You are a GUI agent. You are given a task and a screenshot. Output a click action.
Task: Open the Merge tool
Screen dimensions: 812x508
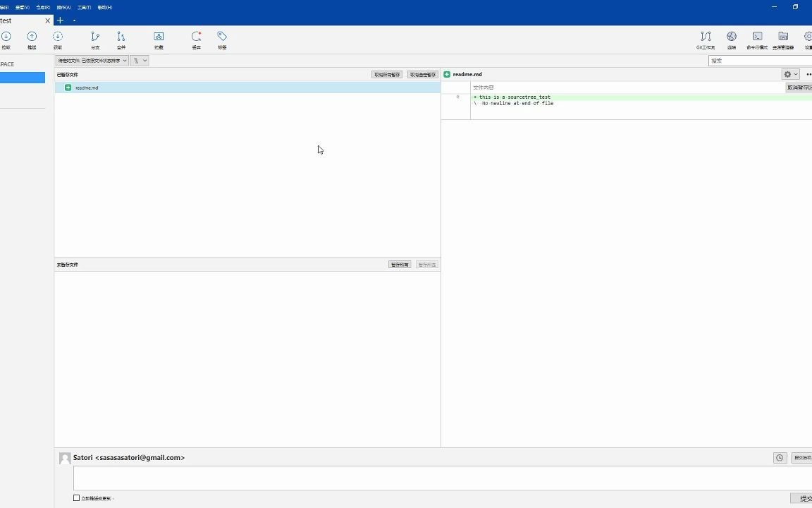tap(121, 40)
